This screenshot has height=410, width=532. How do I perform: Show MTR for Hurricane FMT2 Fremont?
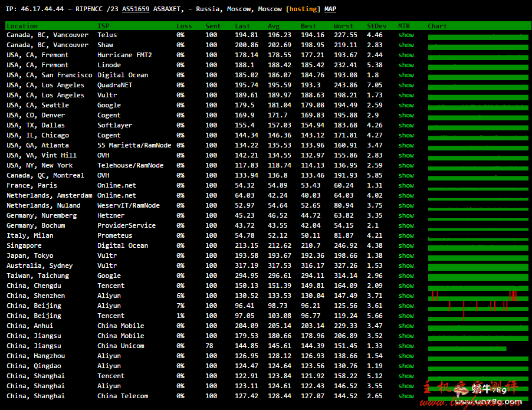406,55
